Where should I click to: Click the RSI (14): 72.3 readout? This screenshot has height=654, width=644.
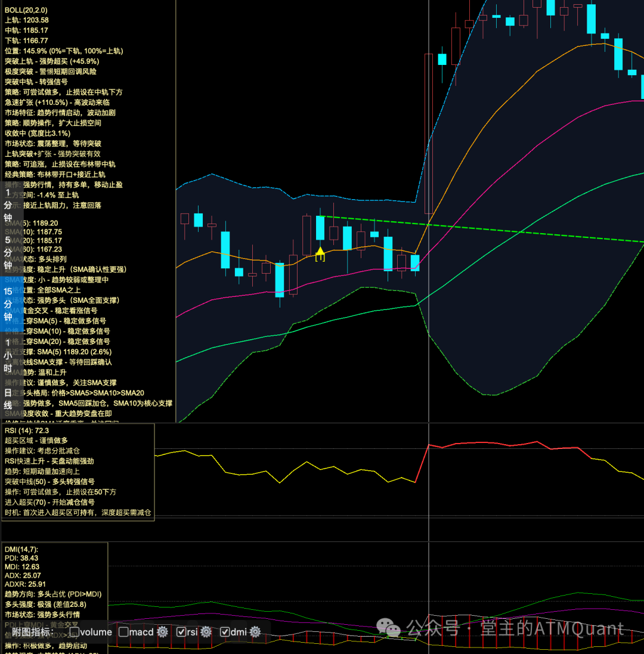[x=27, y=430]
